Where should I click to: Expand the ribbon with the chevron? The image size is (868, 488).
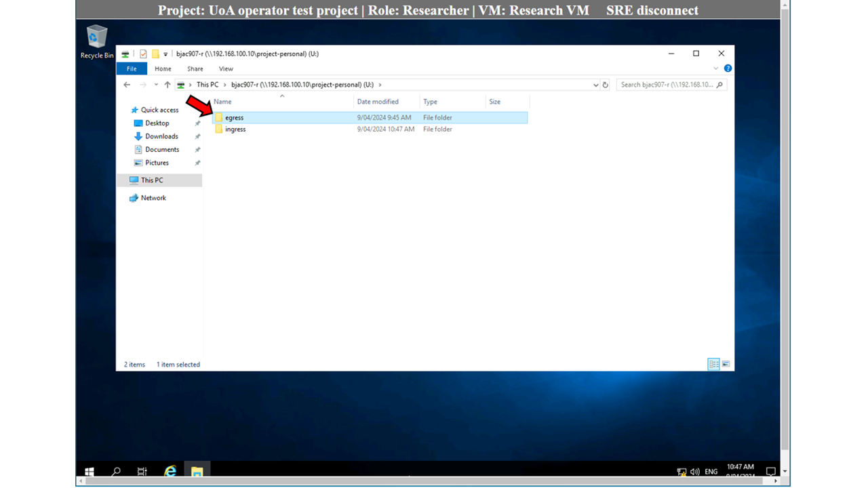pos(715,68)
